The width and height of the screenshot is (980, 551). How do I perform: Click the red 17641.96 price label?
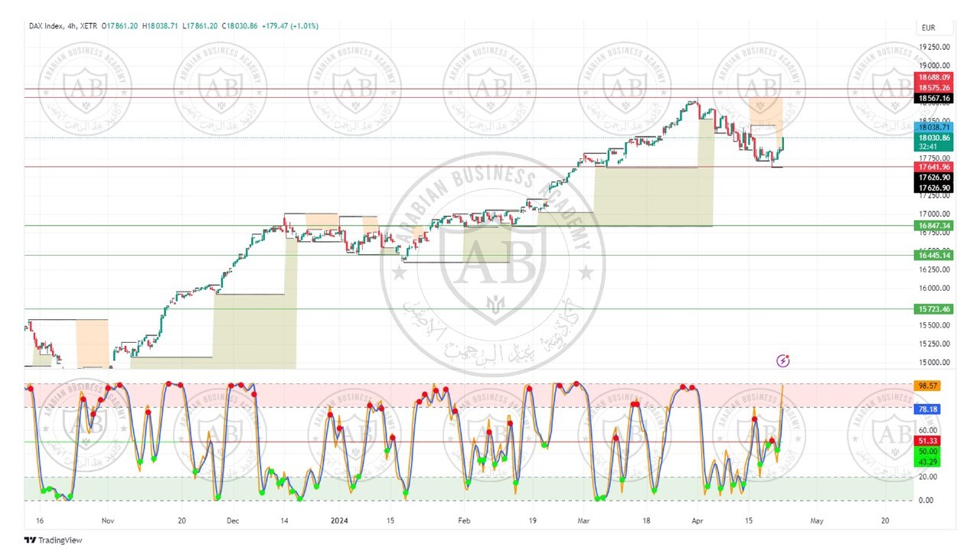point(934,167)
